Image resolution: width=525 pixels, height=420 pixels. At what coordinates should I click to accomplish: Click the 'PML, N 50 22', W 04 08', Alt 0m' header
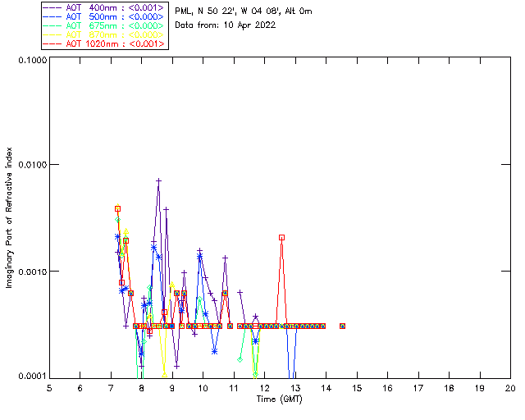click(244, 11)
